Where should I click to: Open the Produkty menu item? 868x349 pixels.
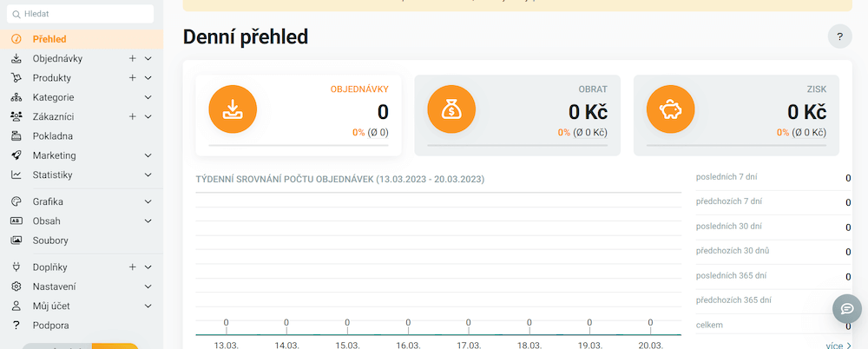pyautogui.click(x=52, y=78)
